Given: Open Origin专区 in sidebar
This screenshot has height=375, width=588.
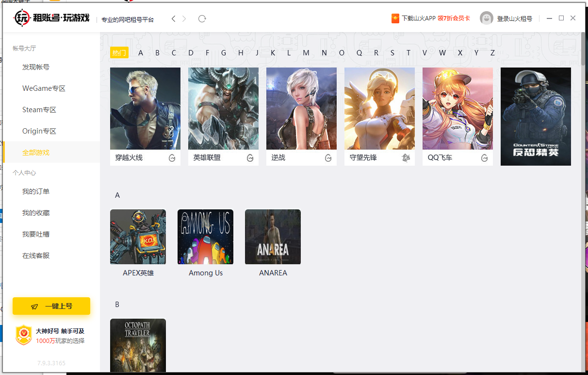Looking at the screenshot, I should [39, 131].
